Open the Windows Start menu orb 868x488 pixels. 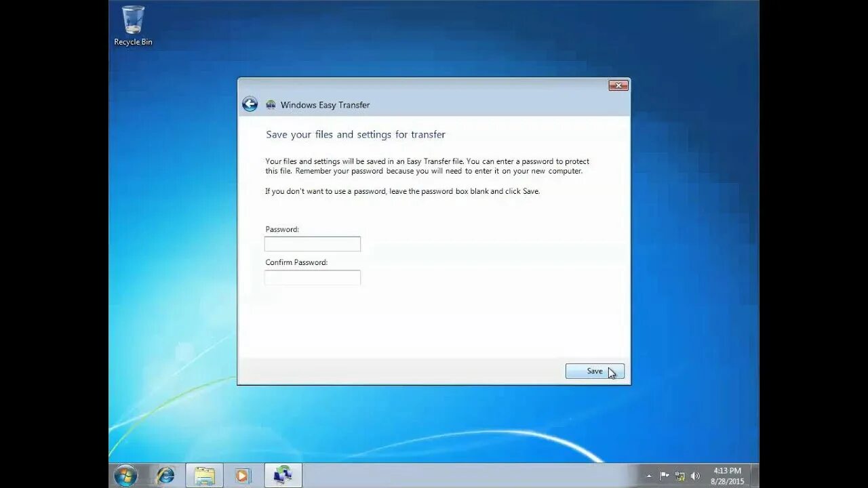click(x=126, y=476)
